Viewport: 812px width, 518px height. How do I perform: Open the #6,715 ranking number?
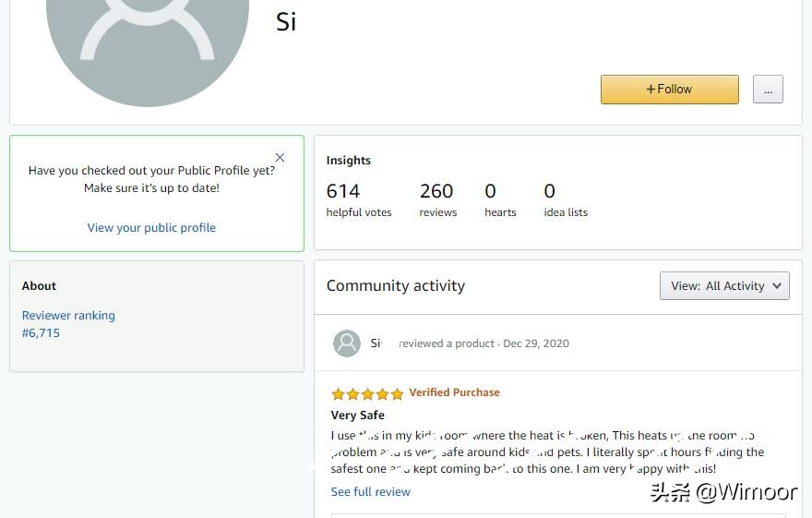click(41, 332)
